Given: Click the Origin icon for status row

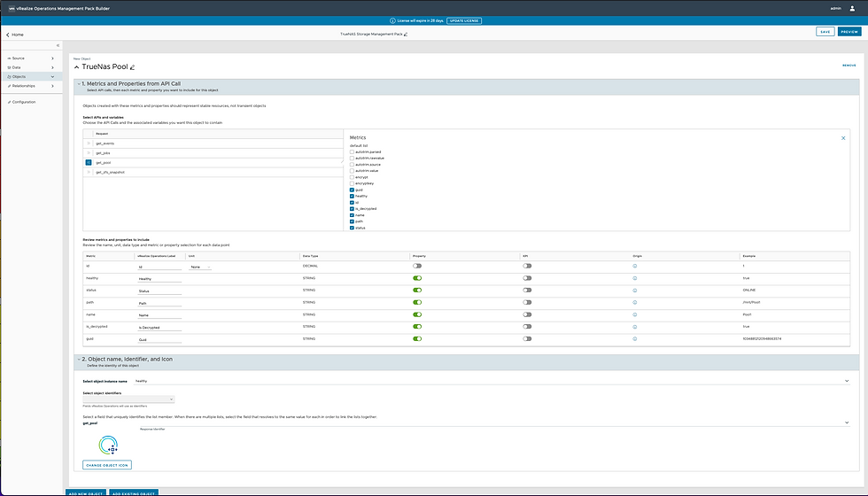Looking at the screenshot, I should point(635,291).
